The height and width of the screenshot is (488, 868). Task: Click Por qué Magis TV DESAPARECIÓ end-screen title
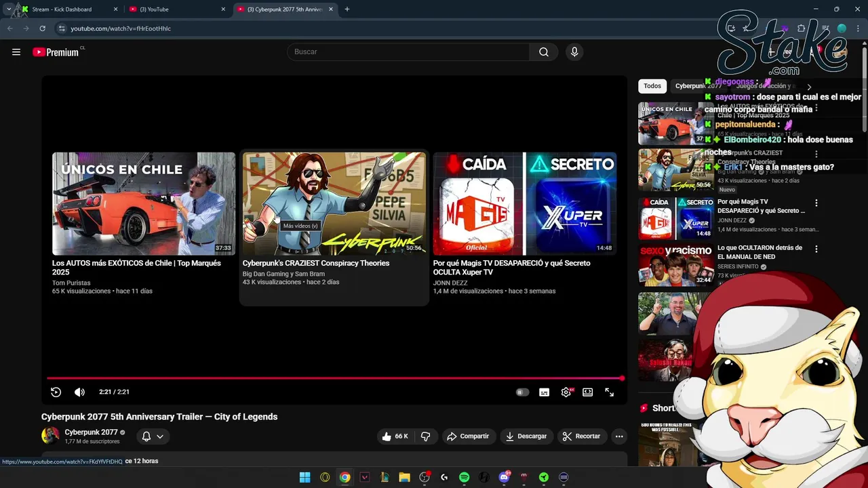click(x=512, y=268)
